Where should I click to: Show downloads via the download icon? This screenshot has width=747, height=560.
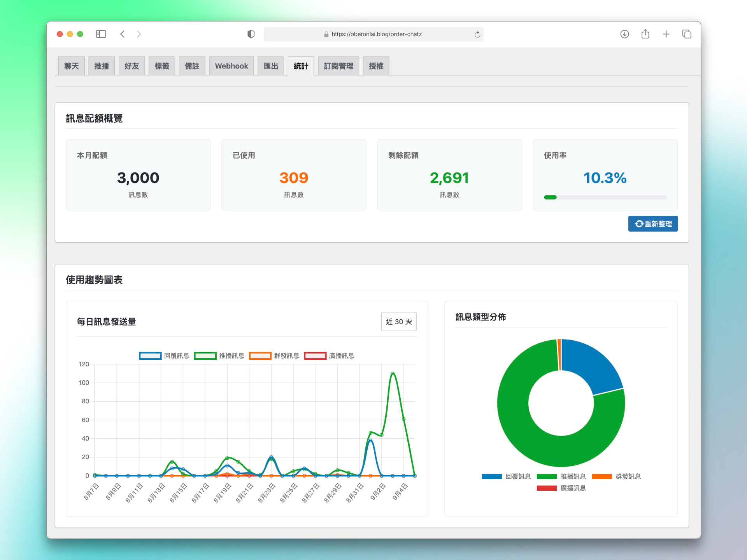(624, 34)
